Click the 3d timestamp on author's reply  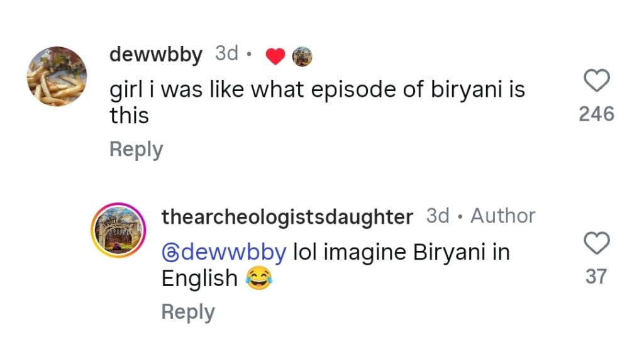click(438, 216)
